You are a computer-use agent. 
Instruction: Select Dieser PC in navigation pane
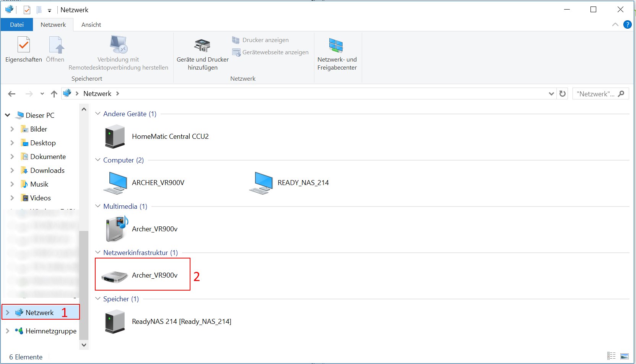[40, 115]
